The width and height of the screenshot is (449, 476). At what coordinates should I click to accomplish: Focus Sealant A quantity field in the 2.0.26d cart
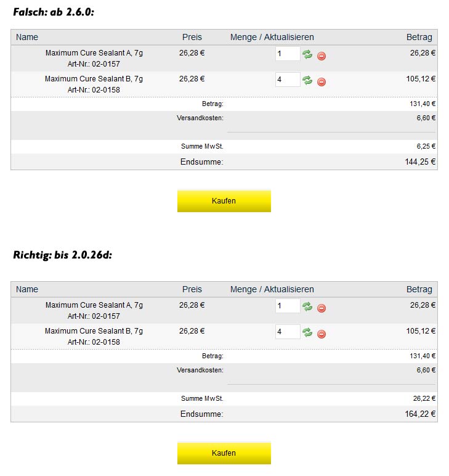(287, 306)
